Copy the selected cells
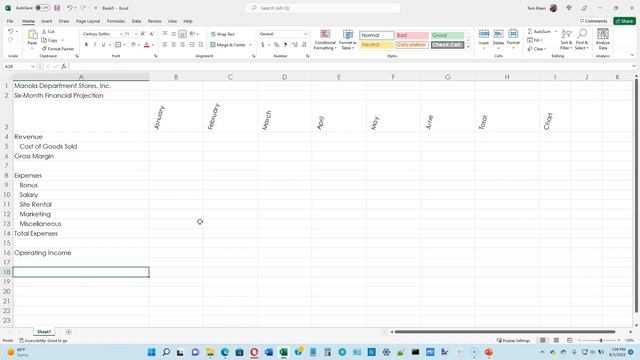 [50, 40]
